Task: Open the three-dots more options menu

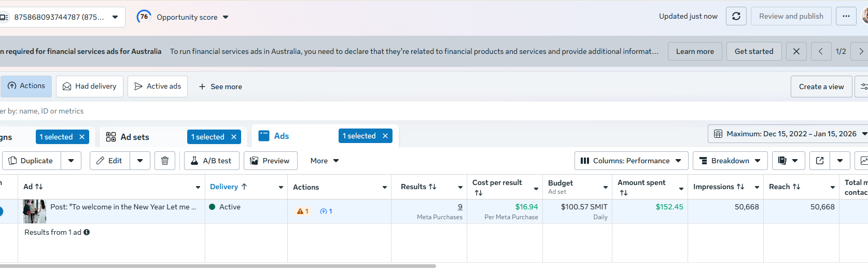Action: pos(846,16)
